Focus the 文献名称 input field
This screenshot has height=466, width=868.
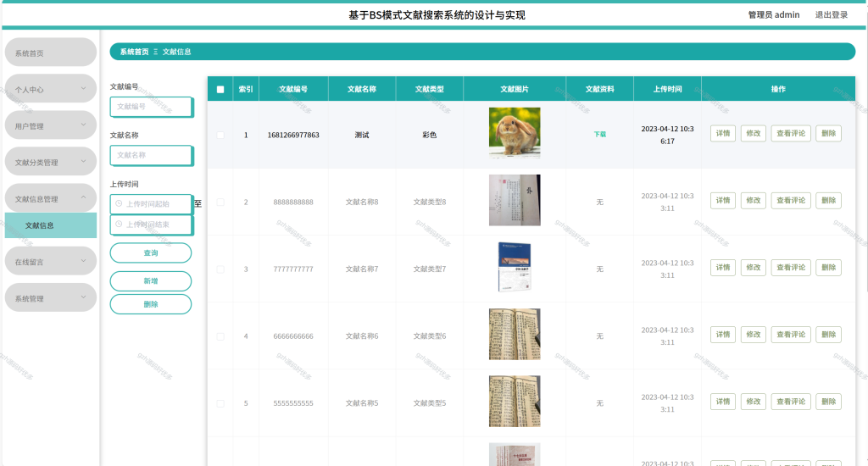(152, 156)
